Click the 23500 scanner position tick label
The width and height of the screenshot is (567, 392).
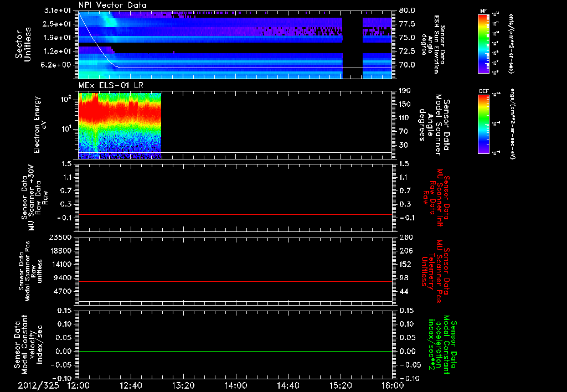coord(60,237)
